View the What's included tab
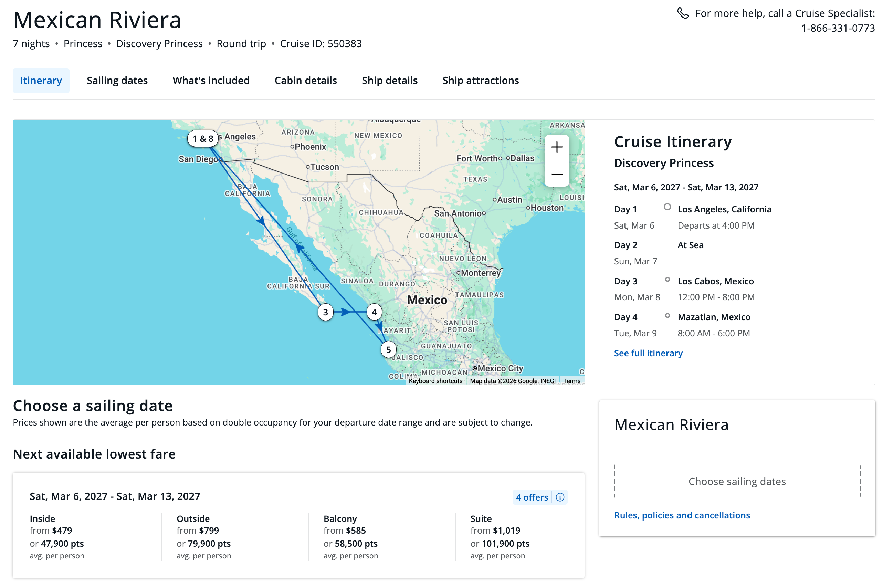This screenshot has height=588, width=893. pos(211,80)
